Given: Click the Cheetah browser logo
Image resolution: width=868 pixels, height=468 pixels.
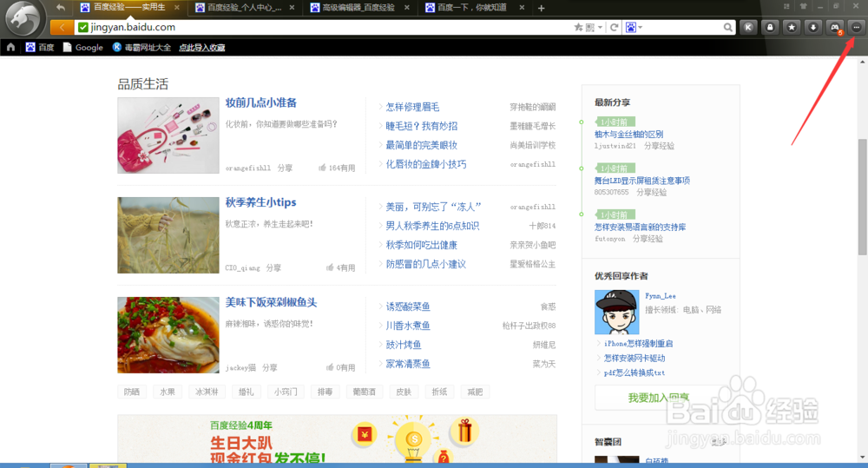Looking at the screenshot, I should click(x=23, y=18).
